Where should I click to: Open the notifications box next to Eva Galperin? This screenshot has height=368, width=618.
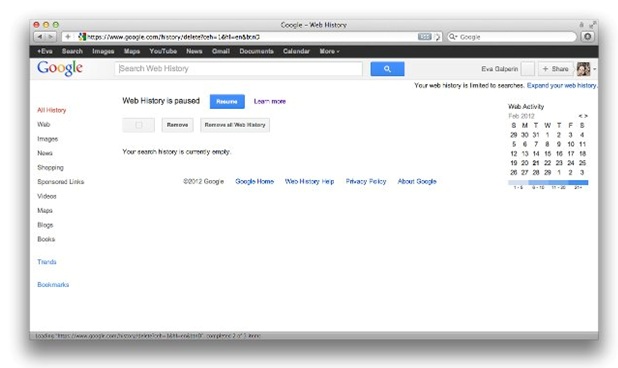click(x=527, y=69)
